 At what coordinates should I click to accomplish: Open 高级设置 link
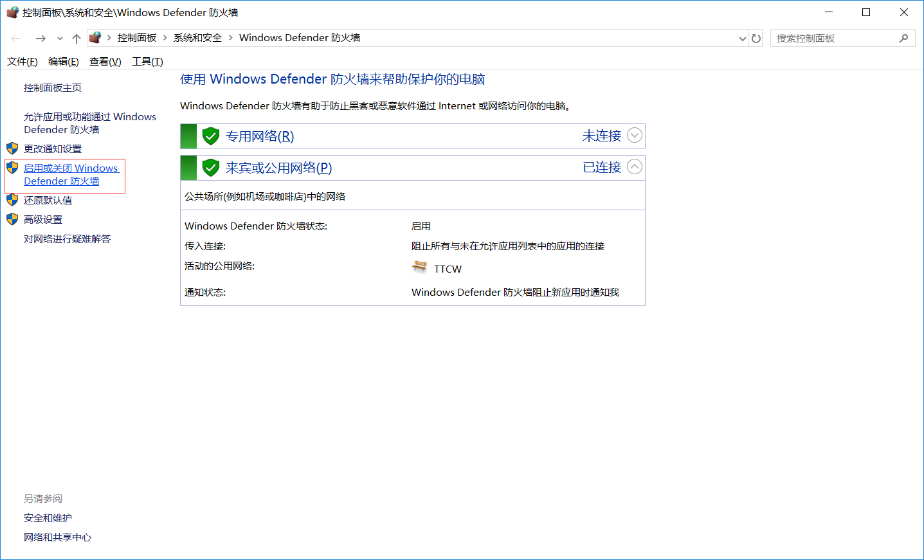[43, 219]
